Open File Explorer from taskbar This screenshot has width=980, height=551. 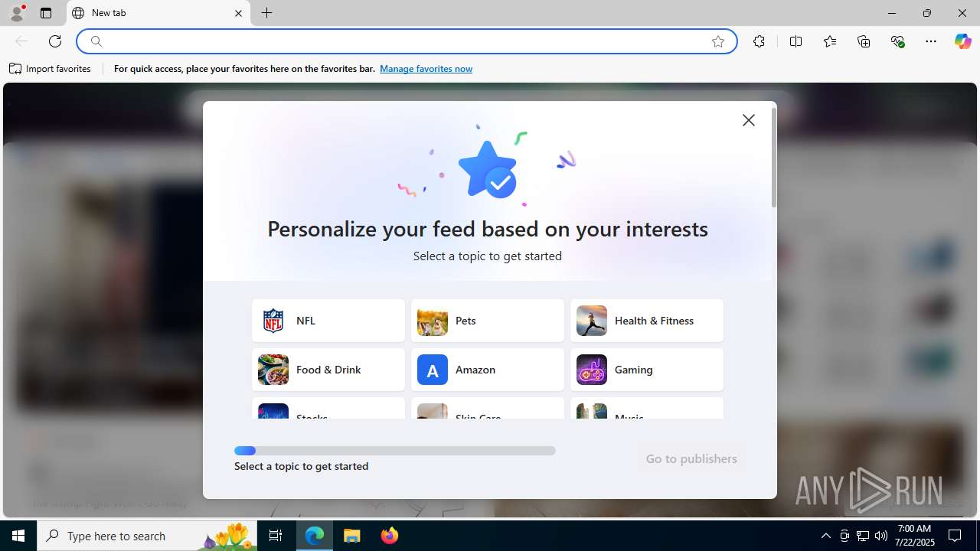(x=352, y=536)
